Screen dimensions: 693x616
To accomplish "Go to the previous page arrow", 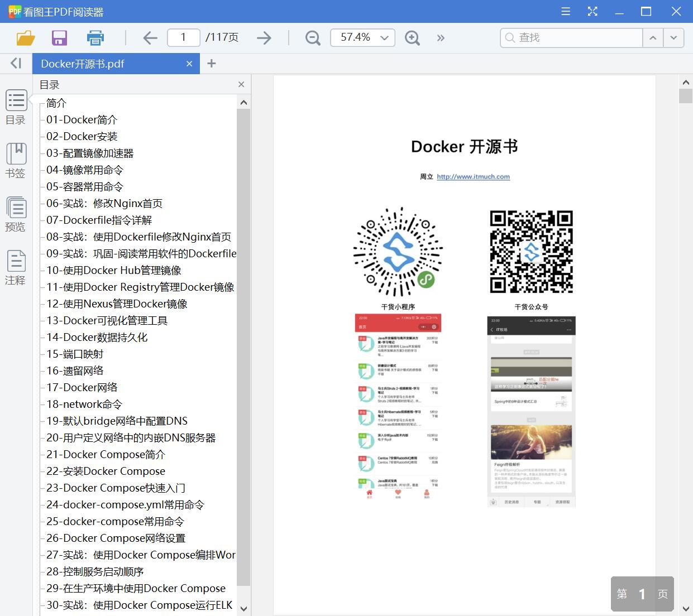I will click(150, 38).
